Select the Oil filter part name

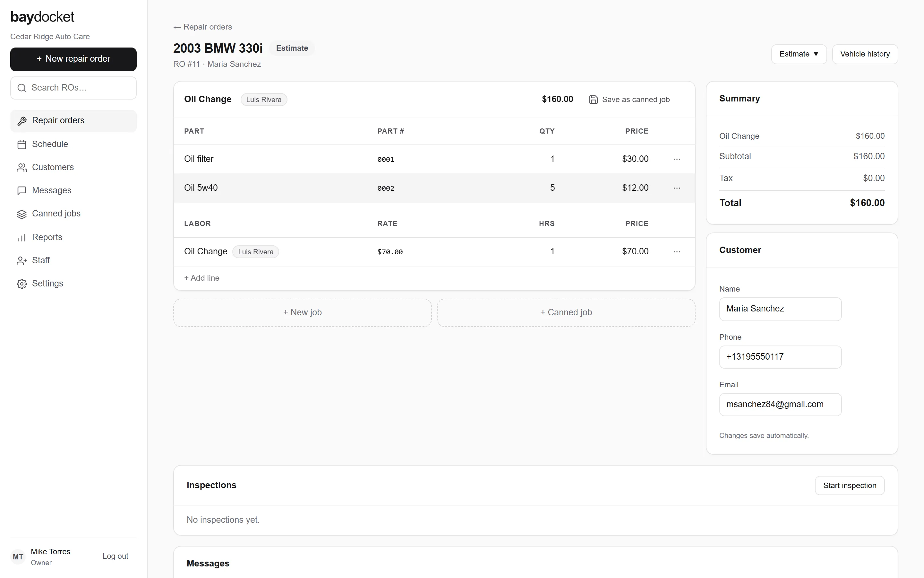point(199,159)
